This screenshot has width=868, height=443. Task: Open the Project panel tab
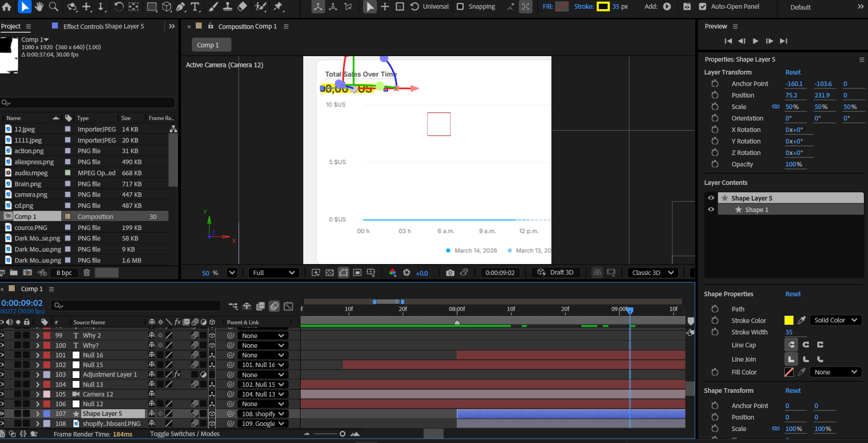[x=11, y=26]
